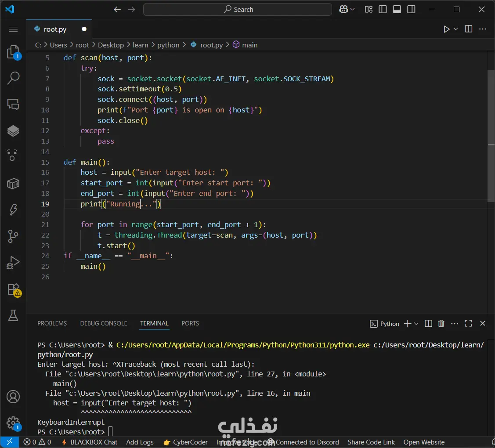Open the Extensions view
495x448 pixels.
click(13, 289)
